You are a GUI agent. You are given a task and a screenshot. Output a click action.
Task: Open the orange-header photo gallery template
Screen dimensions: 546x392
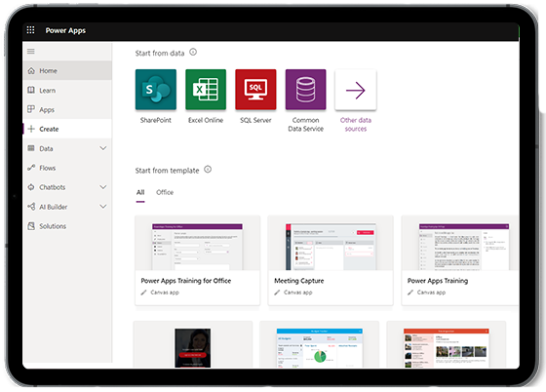pyautogui.click(x=447, y=347)
